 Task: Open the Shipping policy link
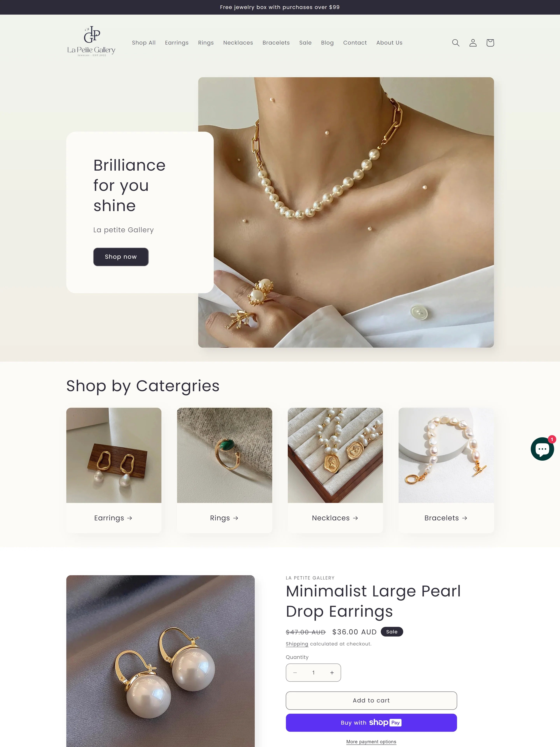coord(297,644)
